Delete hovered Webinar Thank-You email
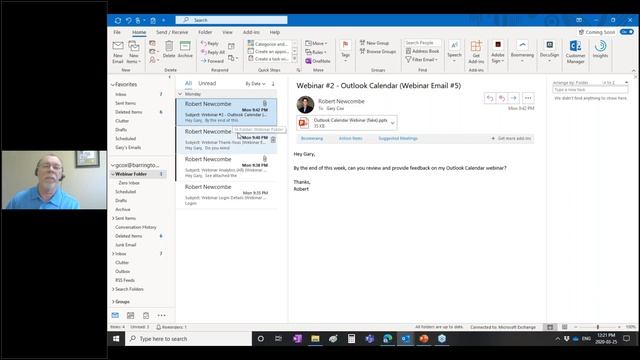This screenshot has height=360, width=640. pyautogui.click(x=273, y=140)
